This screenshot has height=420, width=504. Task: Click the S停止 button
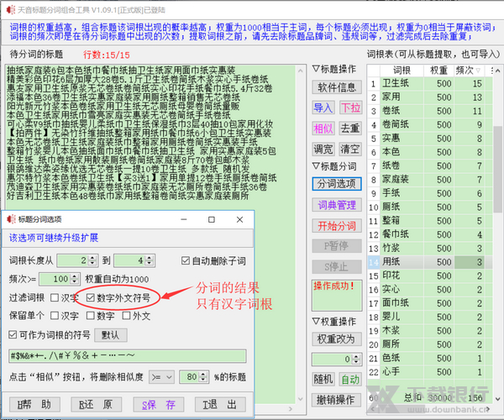pos(337,267)
